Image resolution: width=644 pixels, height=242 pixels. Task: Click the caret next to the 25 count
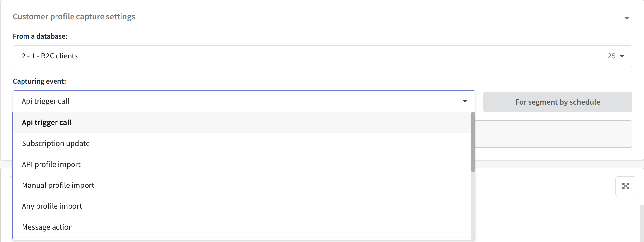coord(622,56)
